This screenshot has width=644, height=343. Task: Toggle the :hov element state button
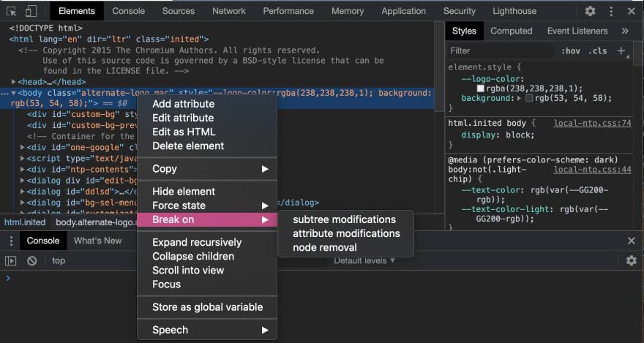pyautogui.click(x=571, y=51)
